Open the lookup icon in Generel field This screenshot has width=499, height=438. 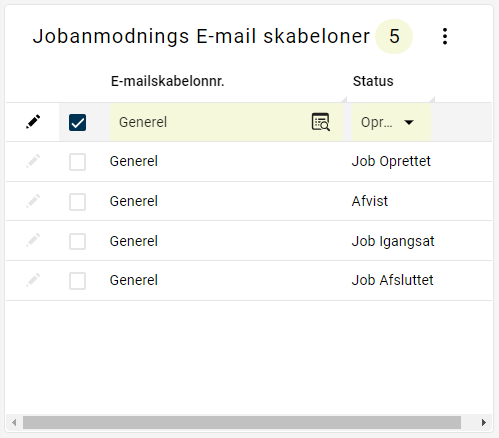pyautogui.click(x=321, y=122)
